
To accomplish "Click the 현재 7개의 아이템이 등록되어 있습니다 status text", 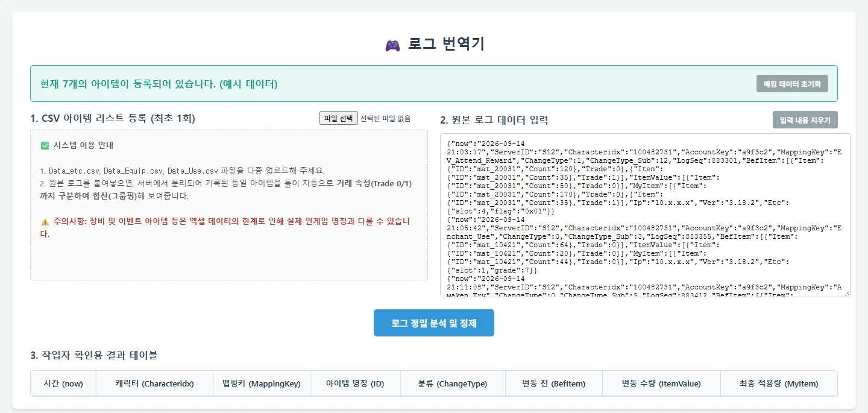I will click(x=159, y=84).
